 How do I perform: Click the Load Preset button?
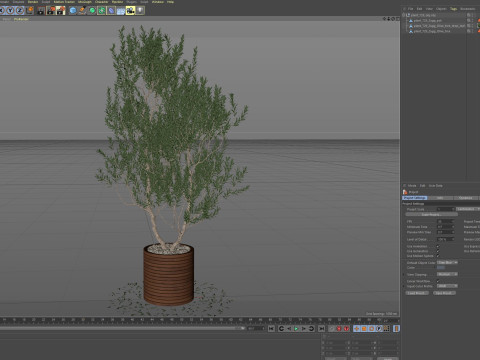click(x=417, y=293)
